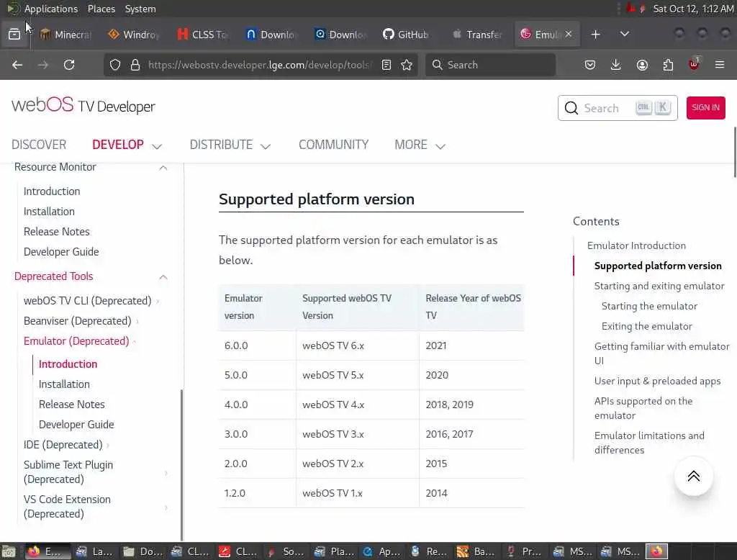Reload the current page

tap(69, 65)
